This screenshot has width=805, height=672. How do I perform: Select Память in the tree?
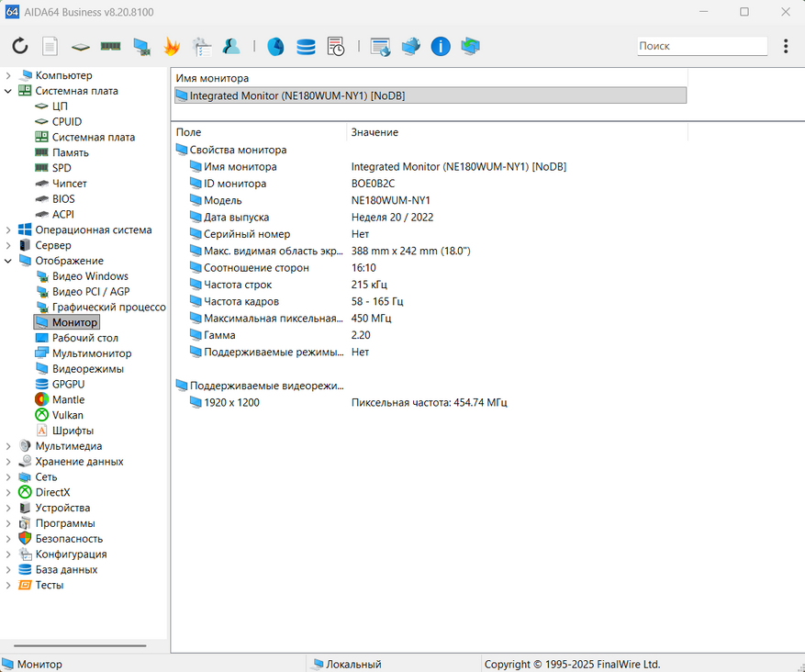(71, 152)
